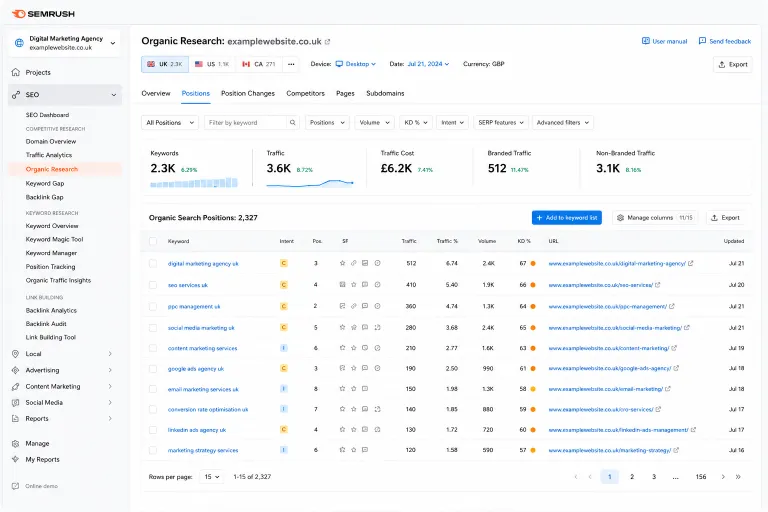This screenshot has width=768, height=512.
Task: Switch to the Position Changes tab
Action: point(248,93)
